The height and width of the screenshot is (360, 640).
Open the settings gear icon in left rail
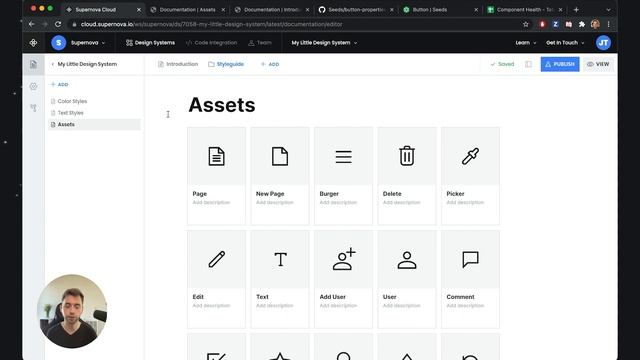(33, 86)
